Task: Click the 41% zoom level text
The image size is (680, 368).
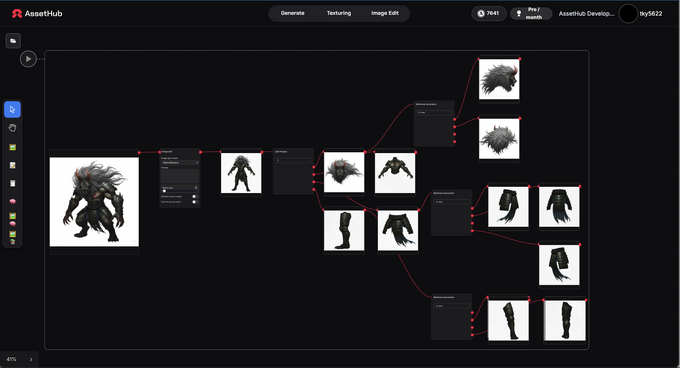Action: point(11,359)
